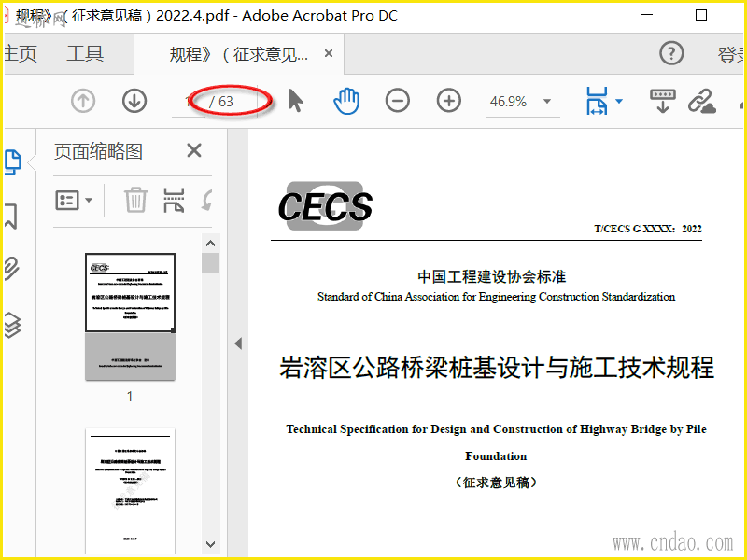Screen dimensions: 747x560
Task: Select the arrow Selection tool
Action: 296,101
